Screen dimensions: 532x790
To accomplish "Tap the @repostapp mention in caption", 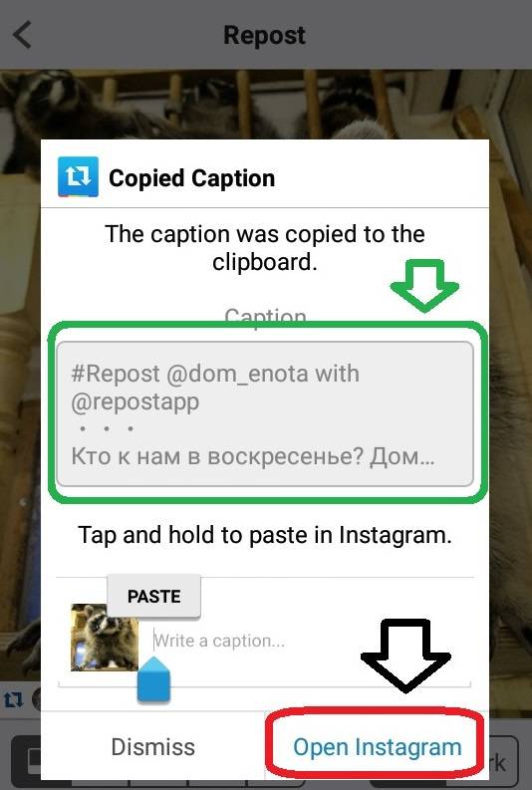I will tap(135, 402).
